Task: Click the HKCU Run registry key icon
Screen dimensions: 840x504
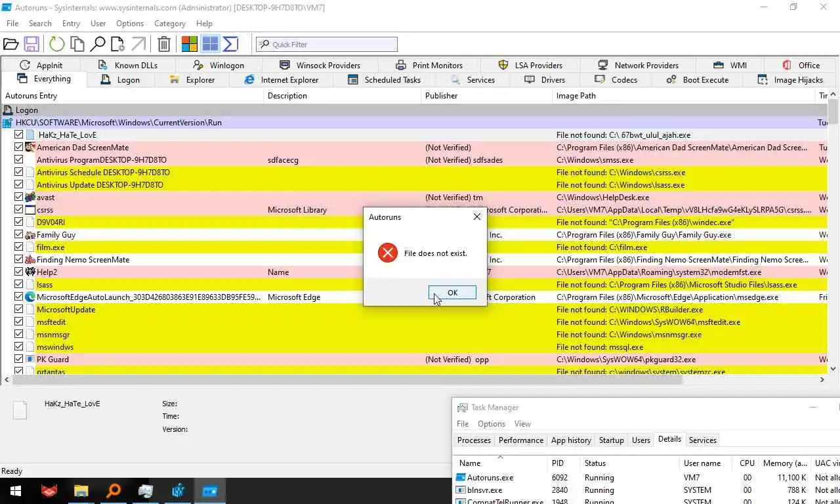Action: [8, 123]
